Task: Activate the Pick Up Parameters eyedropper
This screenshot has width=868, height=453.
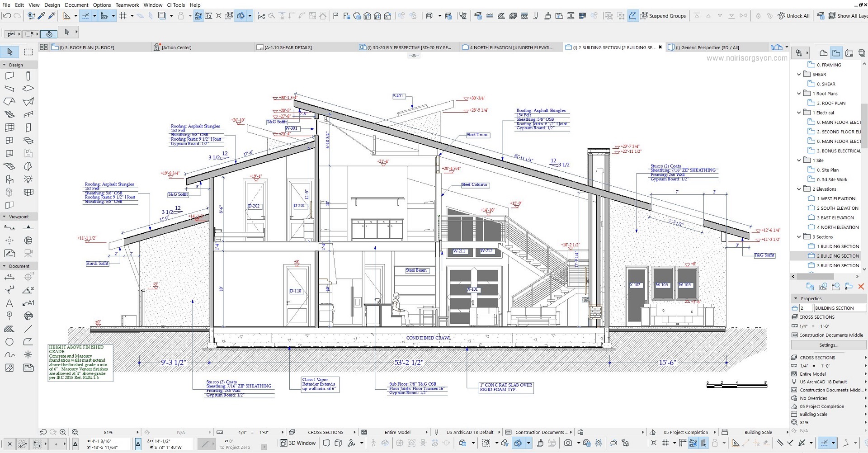Action: tap(41, 16)
